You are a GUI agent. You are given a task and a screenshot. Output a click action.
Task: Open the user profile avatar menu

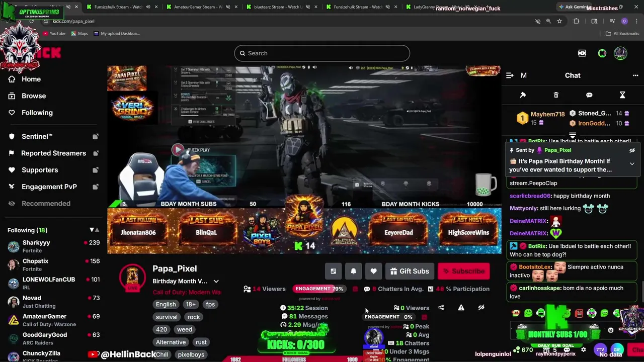coord(620,53)
